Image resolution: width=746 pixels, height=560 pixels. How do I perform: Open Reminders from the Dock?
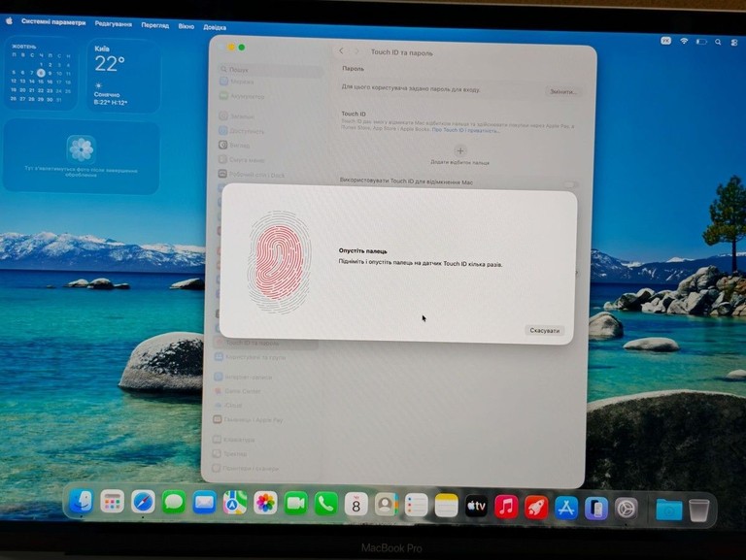pos(417,507)
